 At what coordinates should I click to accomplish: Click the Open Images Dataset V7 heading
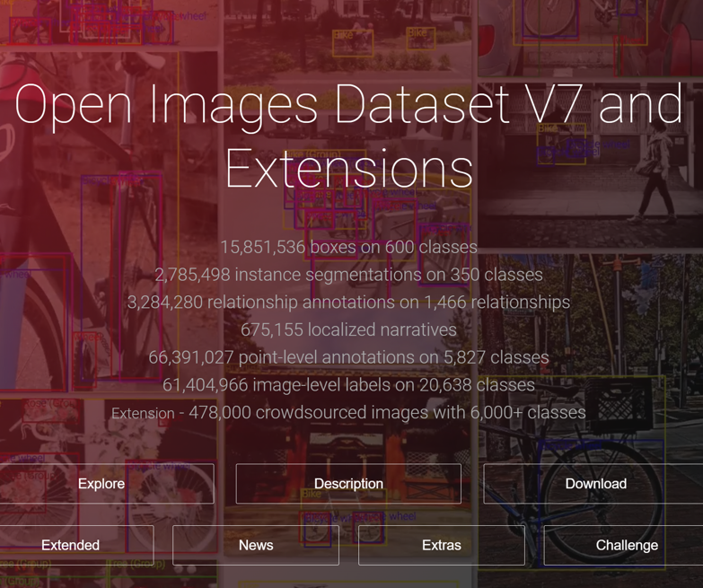tap(348, 135)
